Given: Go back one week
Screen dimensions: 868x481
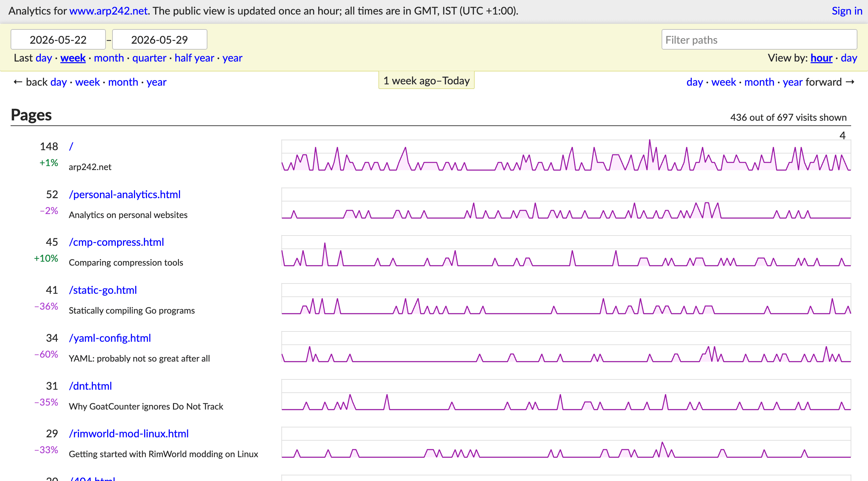Looking at the screenshot, I should pos(88,82).
